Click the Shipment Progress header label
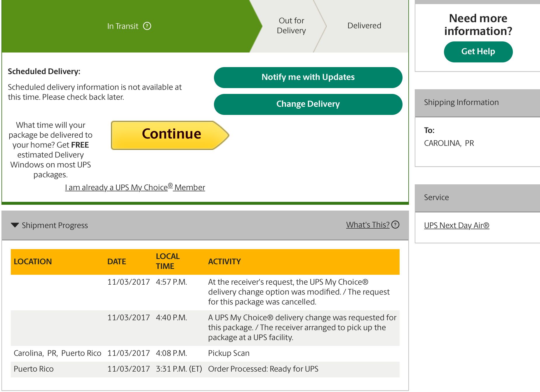 point(55,225)
